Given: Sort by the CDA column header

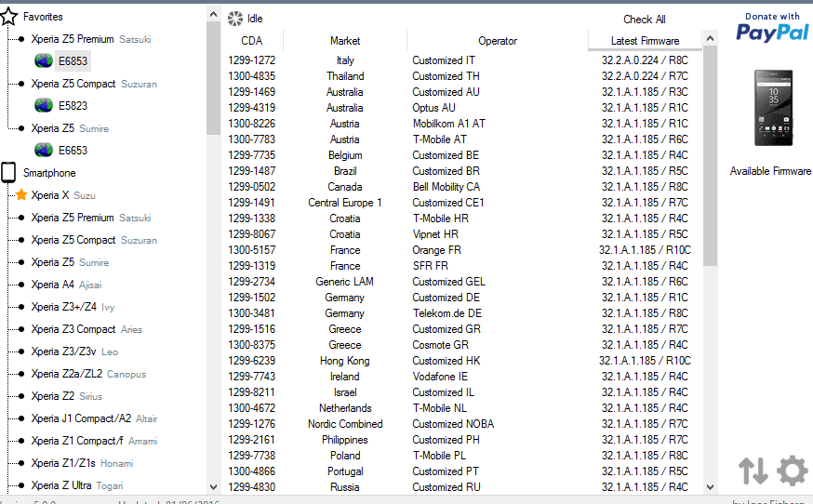Looking at the screenshot, I should 252,40.
